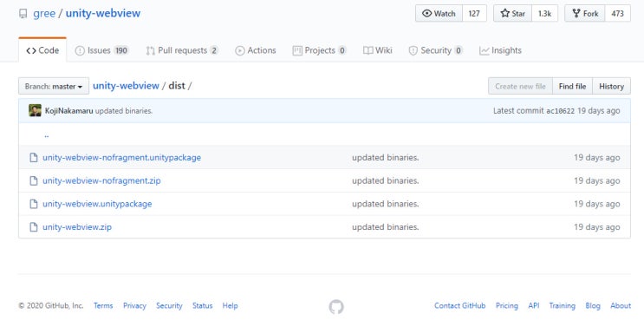Image resolution: width=644 pixels, height=327 pixels.
Task: Open the API footer link
Action: click(534, 305)
